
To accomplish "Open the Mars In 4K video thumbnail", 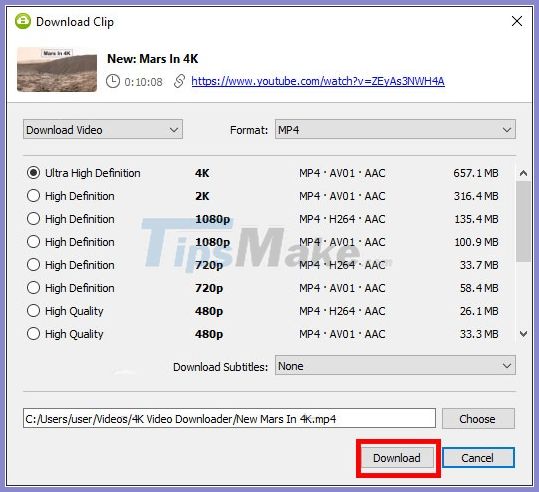I will [57, 69].
